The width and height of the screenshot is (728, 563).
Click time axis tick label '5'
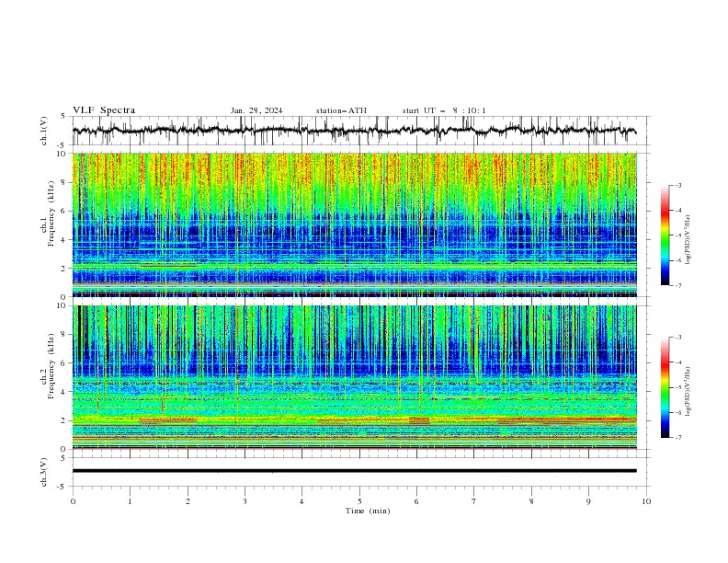coord(359,501)
